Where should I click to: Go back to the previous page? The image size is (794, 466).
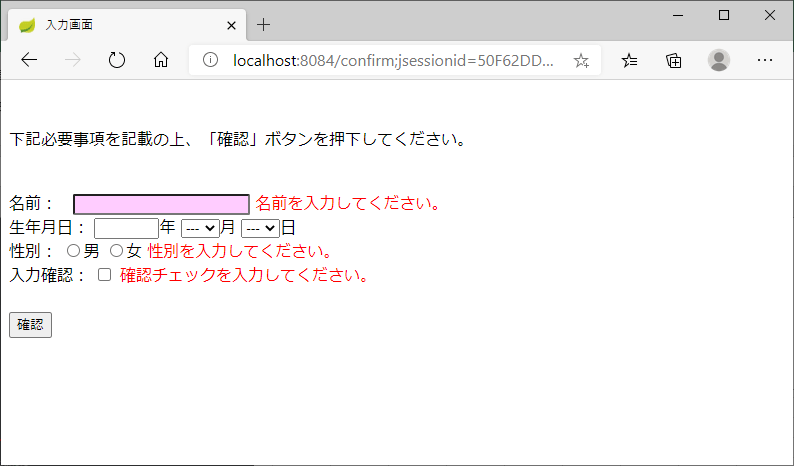pyautogui.click(x=29, y=60)
